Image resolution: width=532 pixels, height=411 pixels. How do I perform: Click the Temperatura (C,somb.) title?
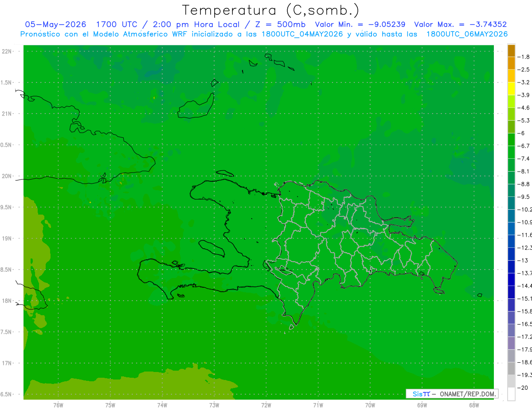coord(270,10)
